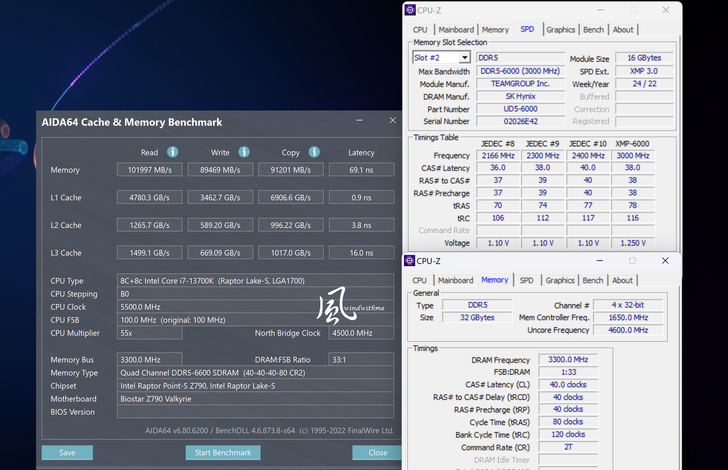Click the CPU-Z logo in top window title bar
728x470 pixels.
coord(410,10)
